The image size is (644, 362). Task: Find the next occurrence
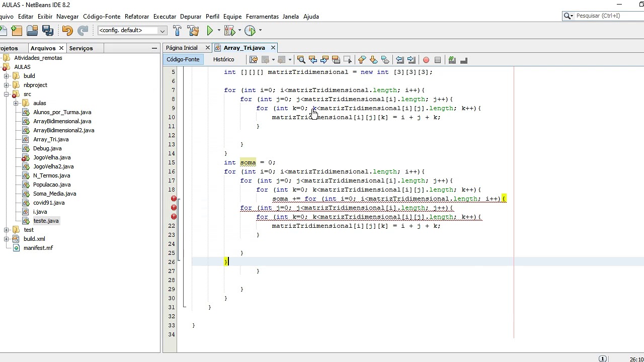(325, 60)
